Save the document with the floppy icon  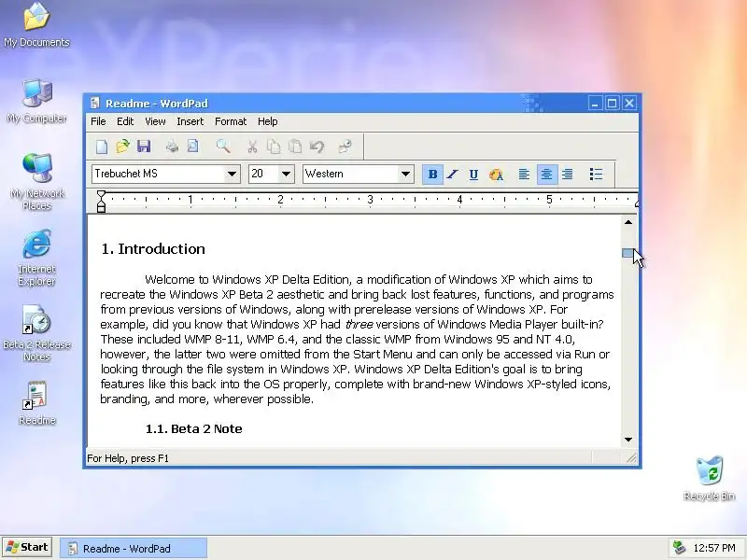[x=144, y=147]
